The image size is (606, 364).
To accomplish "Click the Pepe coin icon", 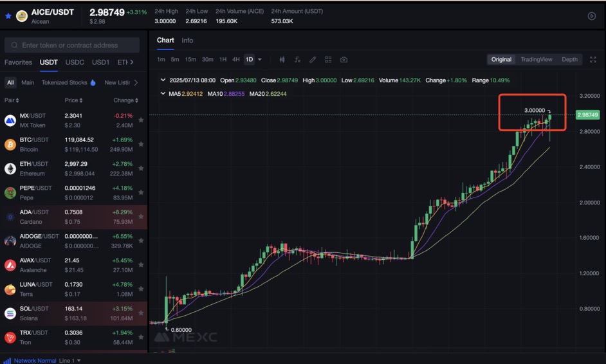I will coord(10,193).
